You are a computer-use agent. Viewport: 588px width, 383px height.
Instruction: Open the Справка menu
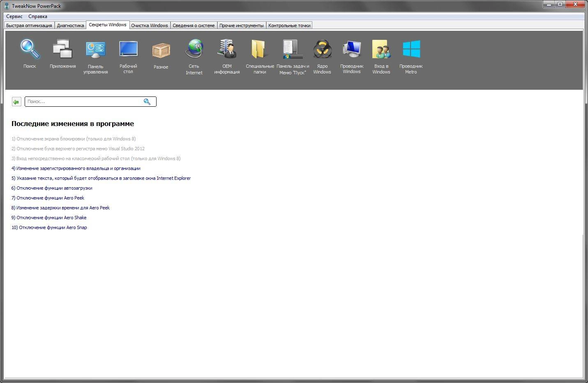tap(38, 16)
